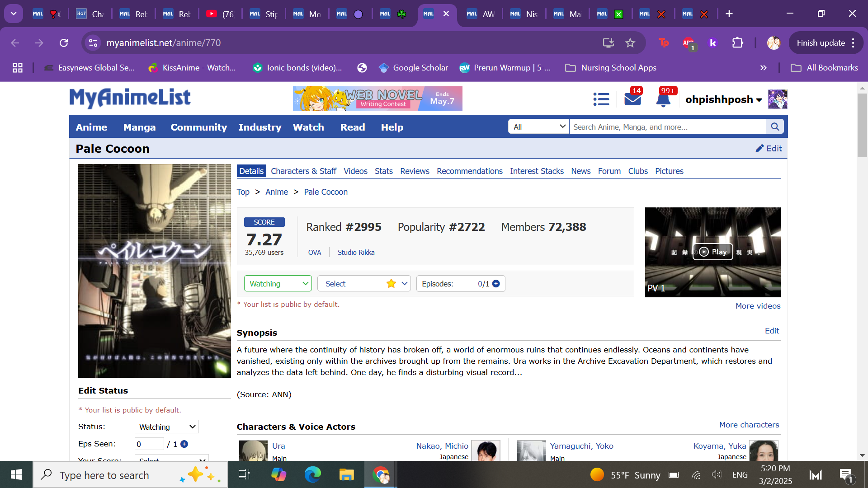Open the browser extensions puzzle icon
Image resolution: width=868 pixels, height=488 pixels.
(737, 43)
